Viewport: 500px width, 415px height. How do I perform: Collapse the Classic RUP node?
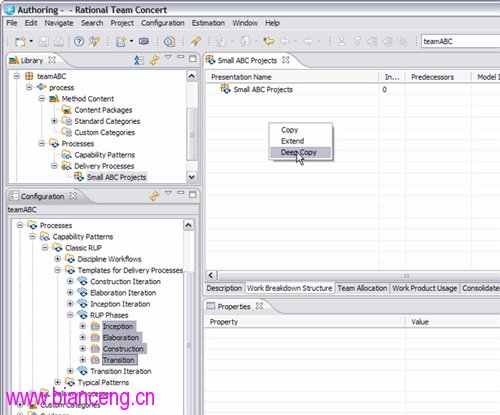(45, 248)
